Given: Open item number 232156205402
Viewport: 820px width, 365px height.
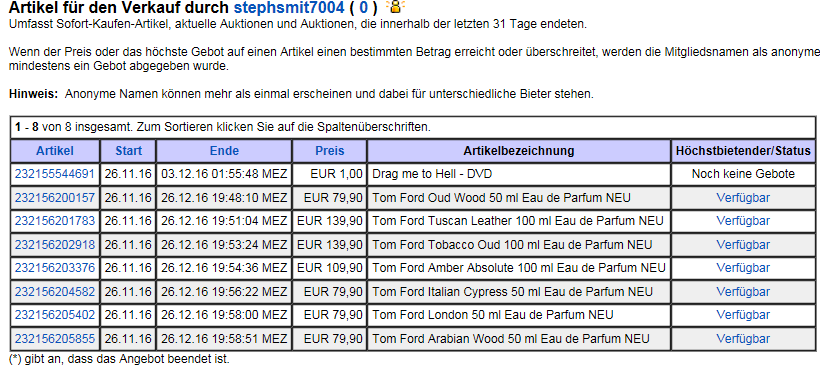Looking at the screenshot, I should click(55, 315).
